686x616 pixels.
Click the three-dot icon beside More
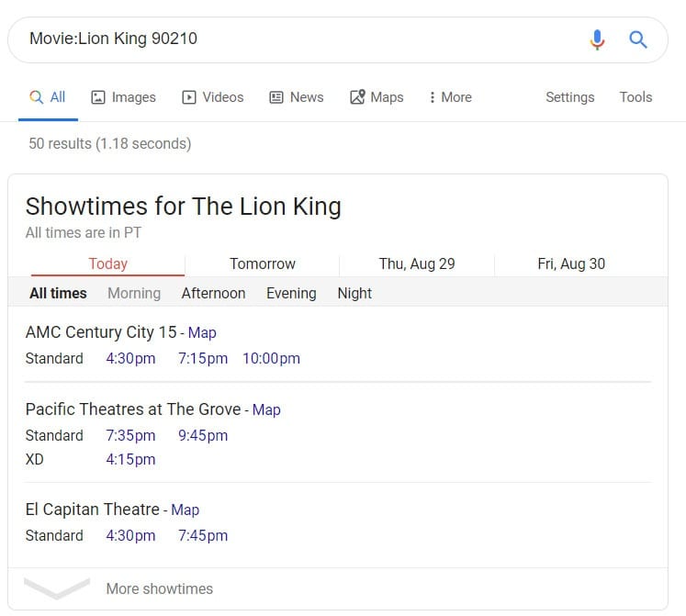[432, 97]
